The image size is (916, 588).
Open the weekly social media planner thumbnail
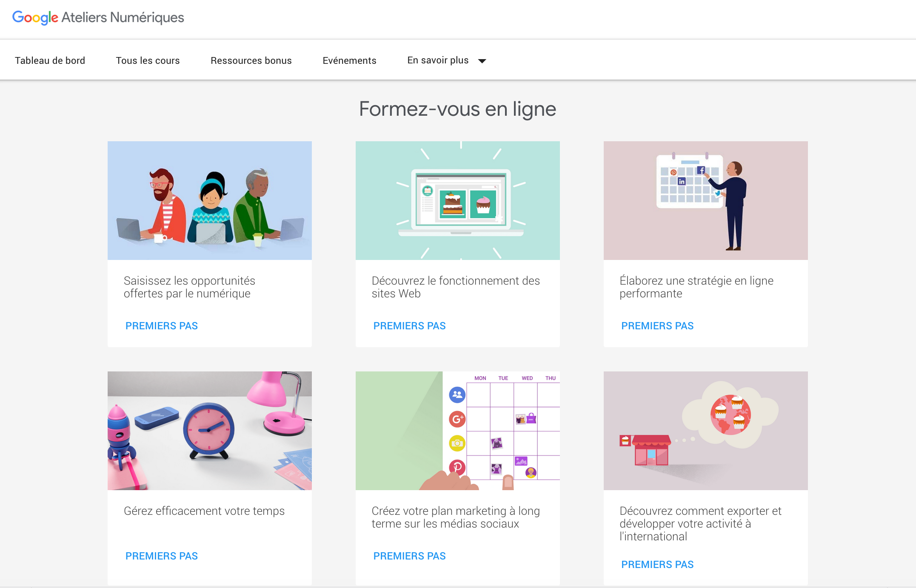pyautogui.click(x=458, y=431)
